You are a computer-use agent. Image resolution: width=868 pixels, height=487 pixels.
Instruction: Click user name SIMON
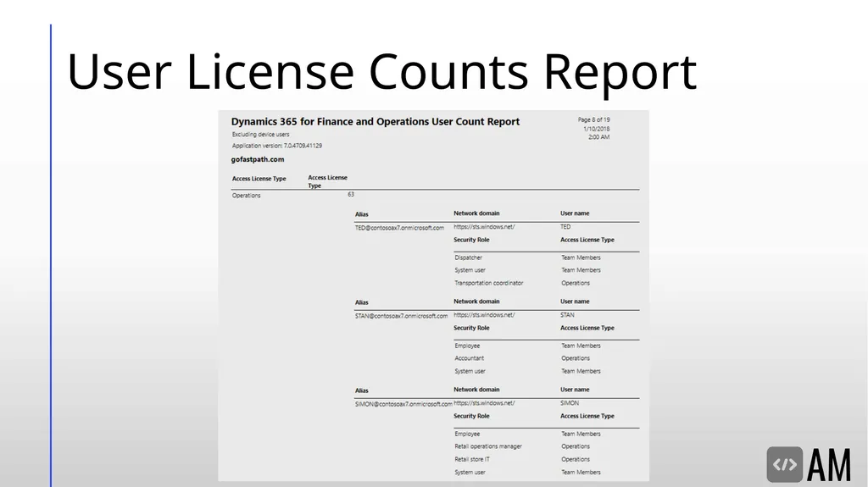(569, 403)
